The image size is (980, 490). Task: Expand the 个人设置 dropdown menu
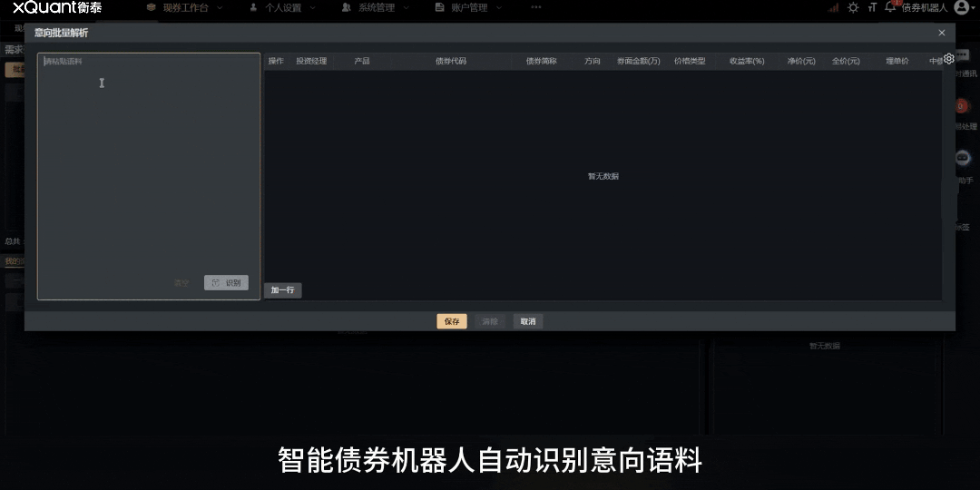(282, 7)
